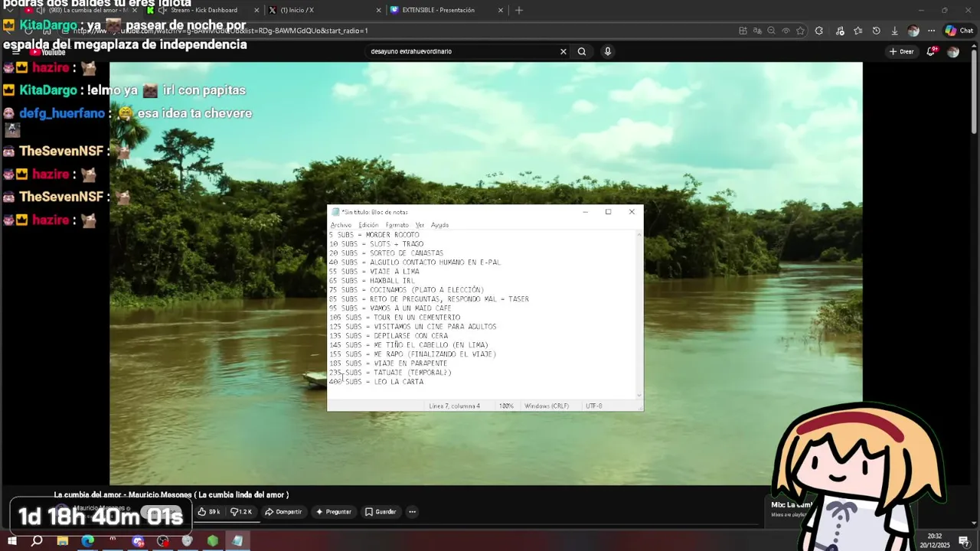Click the translate page icon in address bar
This screenshot has width=980, height=551.
coord(756,31)
